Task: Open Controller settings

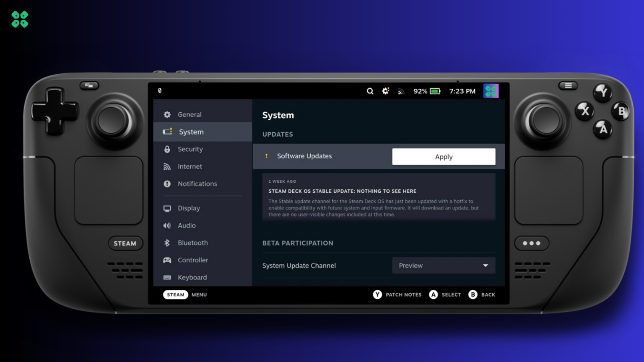Action: coord(192,260)
